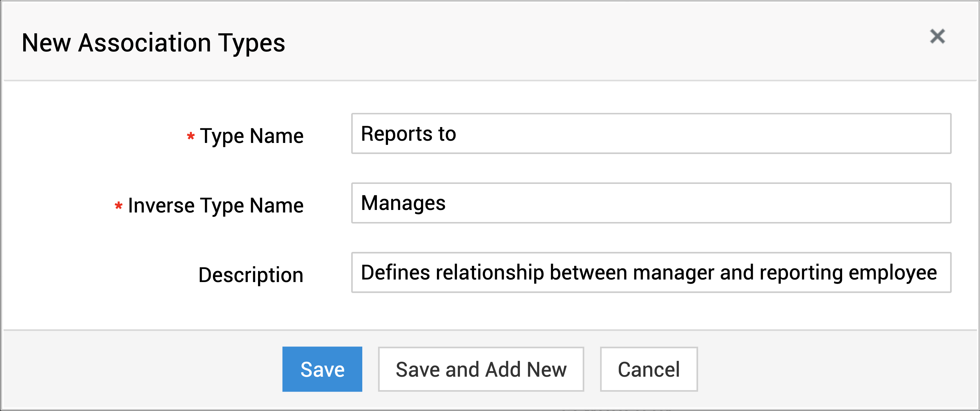Click the Type Name label
This screenshot has height=411, width=980.
(251, 136)
